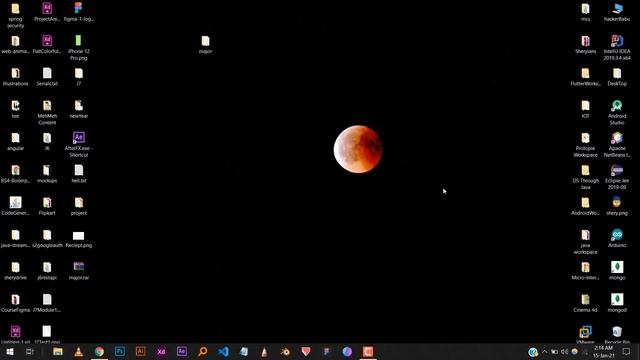This screenshot has height=360, width=640.
Task: Select the spring security folder
Action: [x=16, y=16]
